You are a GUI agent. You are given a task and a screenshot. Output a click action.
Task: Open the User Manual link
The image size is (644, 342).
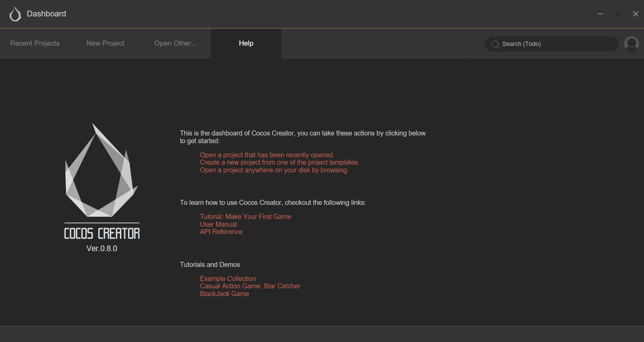(218, 224)
